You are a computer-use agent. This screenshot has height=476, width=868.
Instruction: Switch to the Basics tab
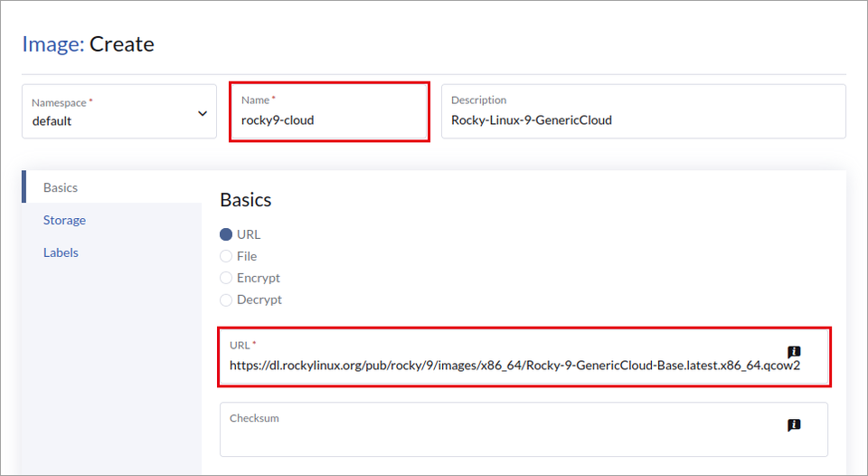(112, 187)
